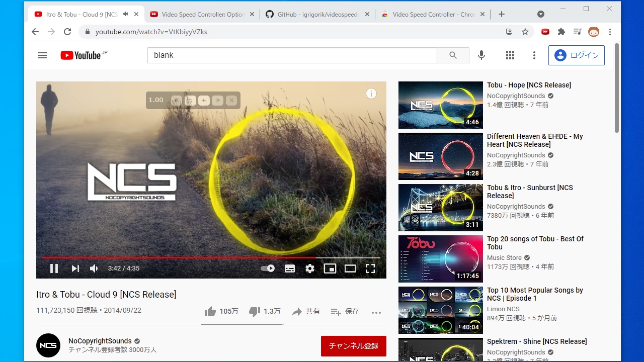Click Music Store channel name

click(504, 258)
